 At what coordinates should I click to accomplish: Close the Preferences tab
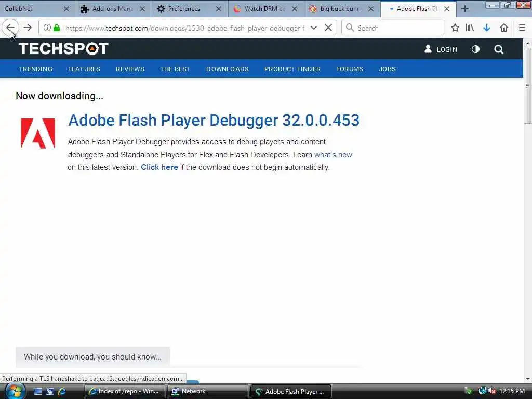[x=219, y=9]
